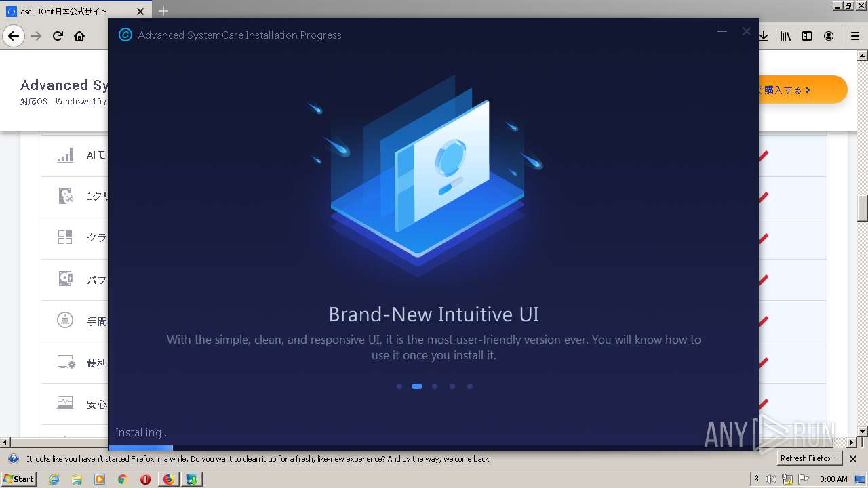Select the fourth slide indicator dot
This screenshot has height=488, width=868.
452,386
